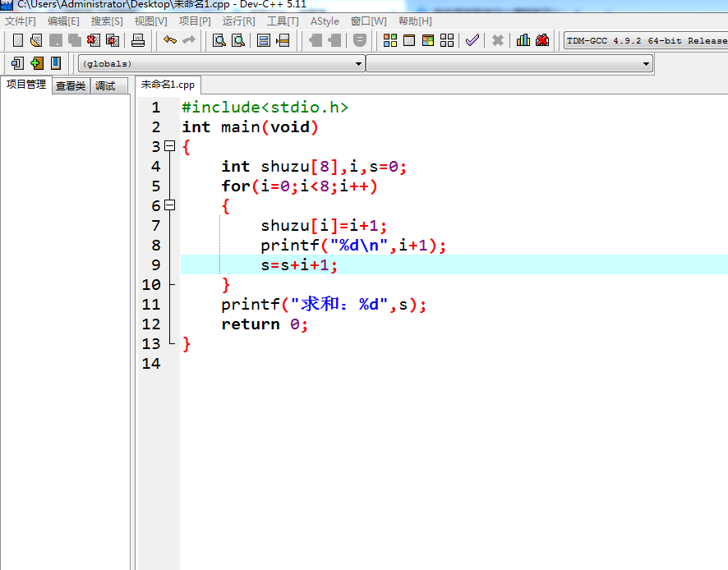
Task: Open Replace via second magnifier icon
Action: coord(238,40)
